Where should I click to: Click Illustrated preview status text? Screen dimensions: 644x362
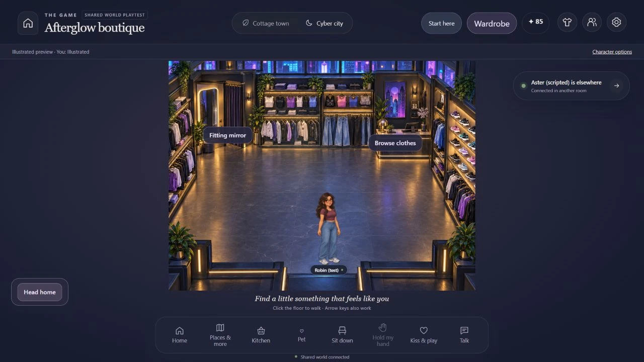[50, 52]
